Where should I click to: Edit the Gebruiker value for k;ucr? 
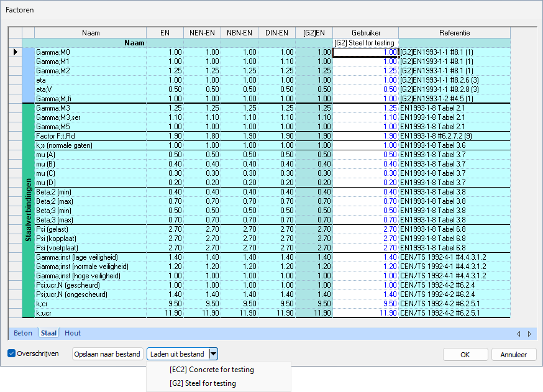point(366,313)
